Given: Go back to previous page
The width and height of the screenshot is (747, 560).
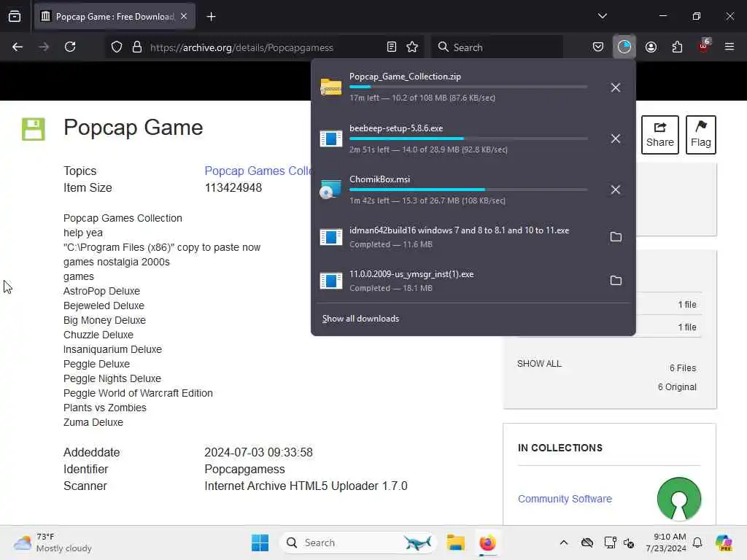Looking at the screenshot, I should [18, 47].
